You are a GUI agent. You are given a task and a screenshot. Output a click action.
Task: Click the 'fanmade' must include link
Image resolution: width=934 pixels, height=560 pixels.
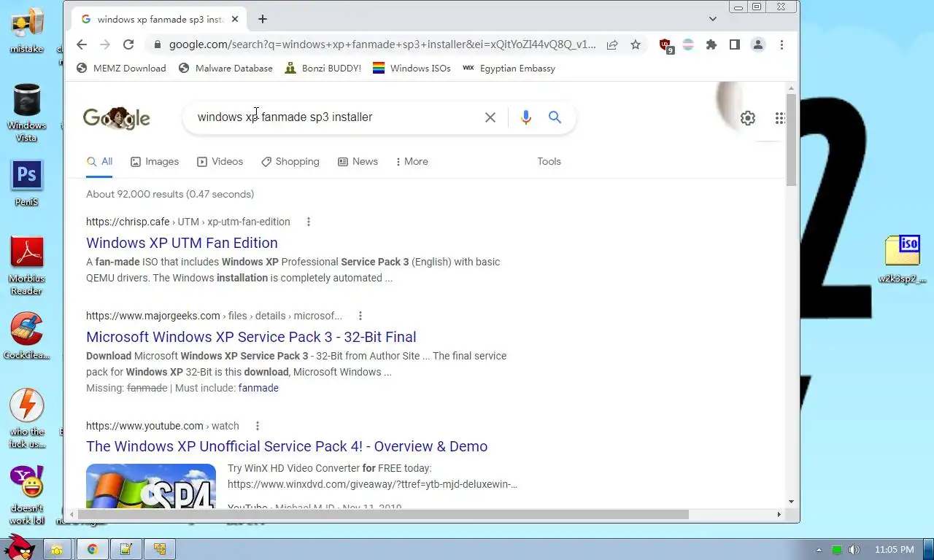point(258,388)
